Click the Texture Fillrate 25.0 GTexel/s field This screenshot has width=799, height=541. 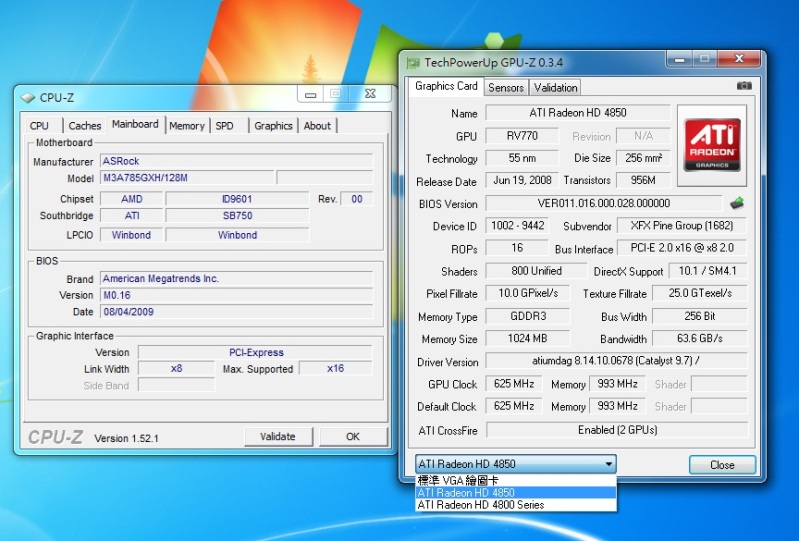point(700,293)
